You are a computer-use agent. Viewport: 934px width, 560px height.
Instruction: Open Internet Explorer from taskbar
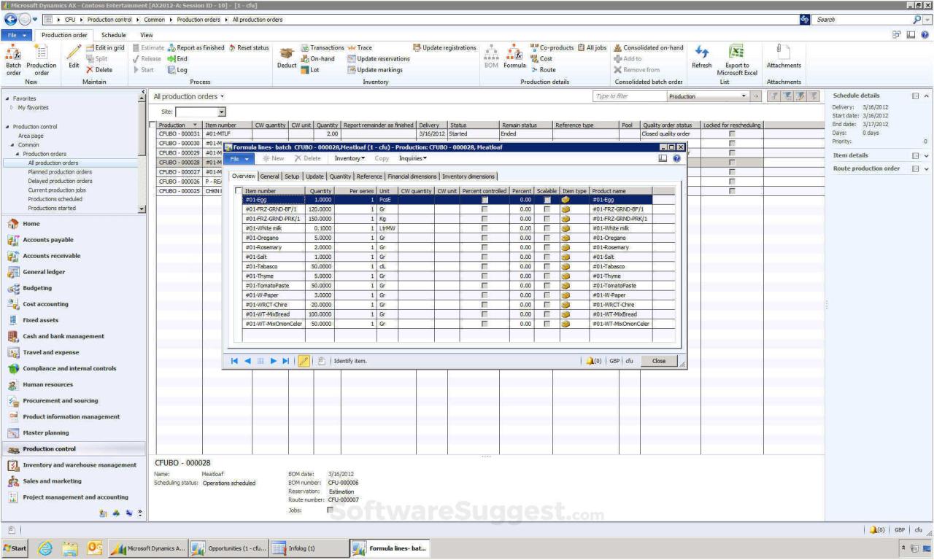(44, 548)
